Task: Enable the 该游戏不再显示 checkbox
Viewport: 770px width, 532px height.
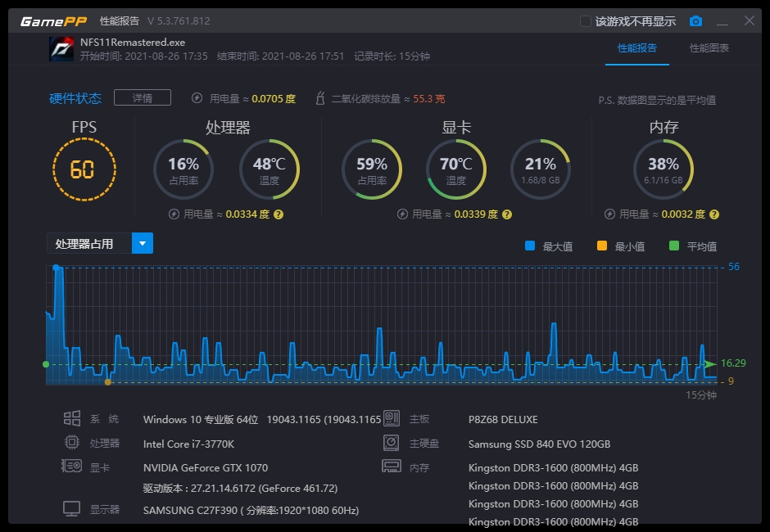Action: pyautogui.click(x=586, y=21)
